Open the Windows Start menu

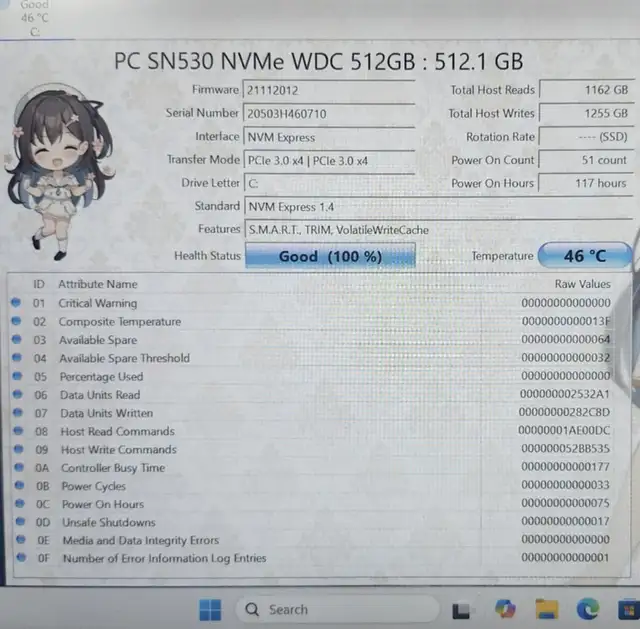(x=211, y=609)
